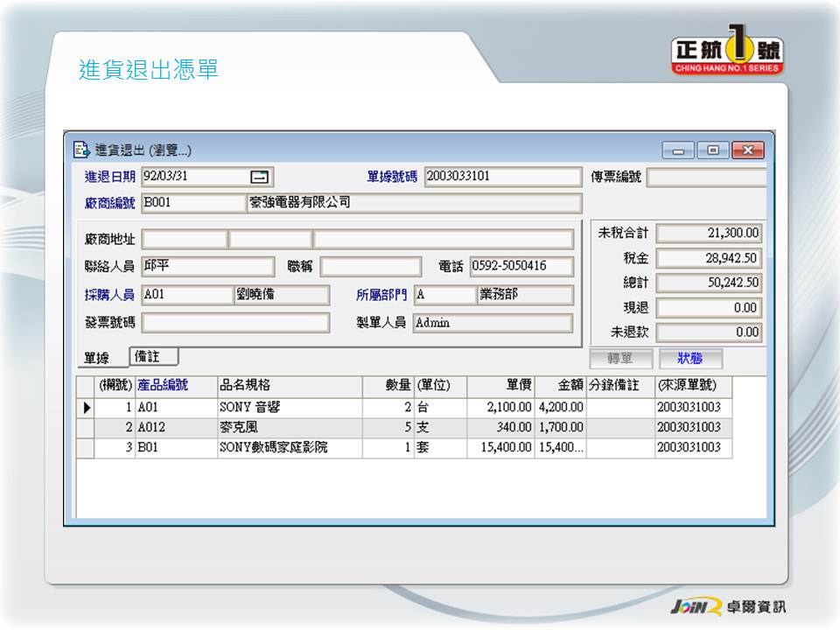Click the 傳票編號 empty field
Screen dimensions: 840x630
tap(705, 178)
